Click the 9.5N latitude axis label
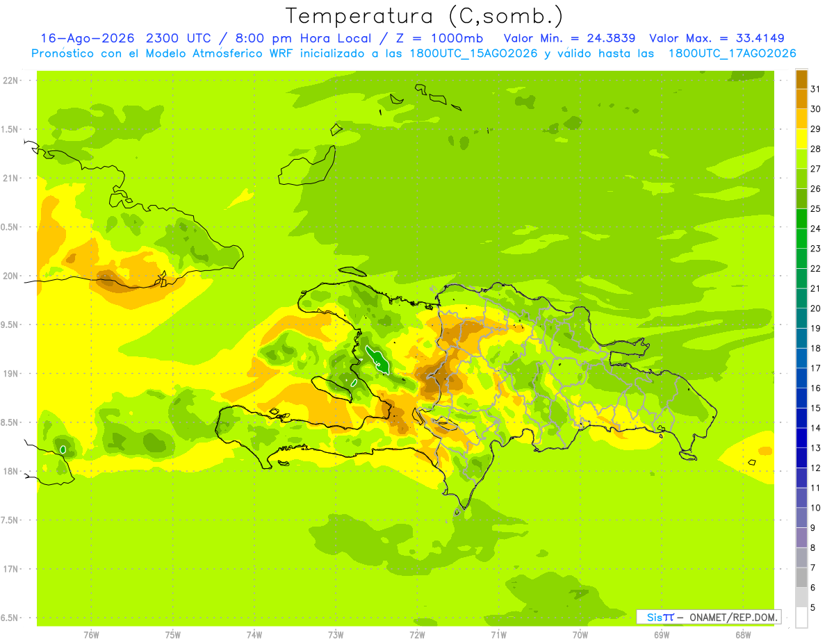 point(10,324)
